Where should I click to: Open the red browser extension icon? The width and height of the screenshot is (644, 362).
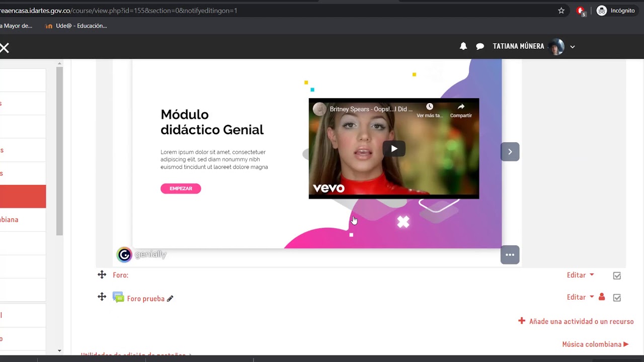click(581, 11)
